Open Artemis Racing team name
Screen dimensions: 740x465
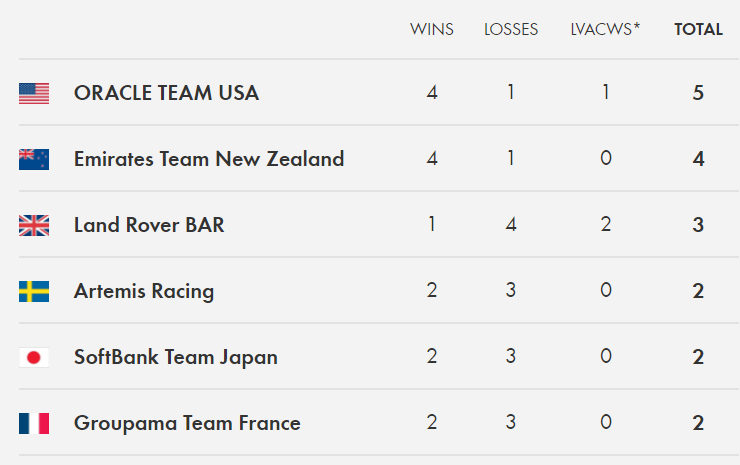[144, 291]
